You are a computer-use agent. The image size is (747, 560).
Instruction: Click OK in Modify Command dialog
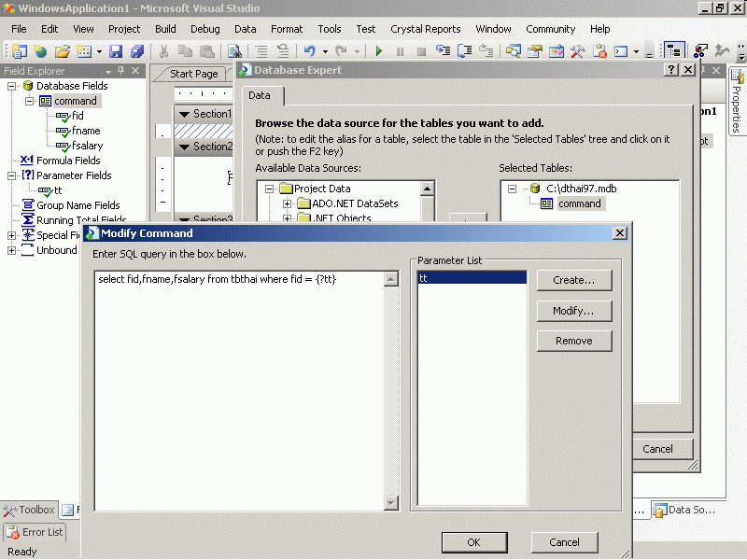[473, 542]
